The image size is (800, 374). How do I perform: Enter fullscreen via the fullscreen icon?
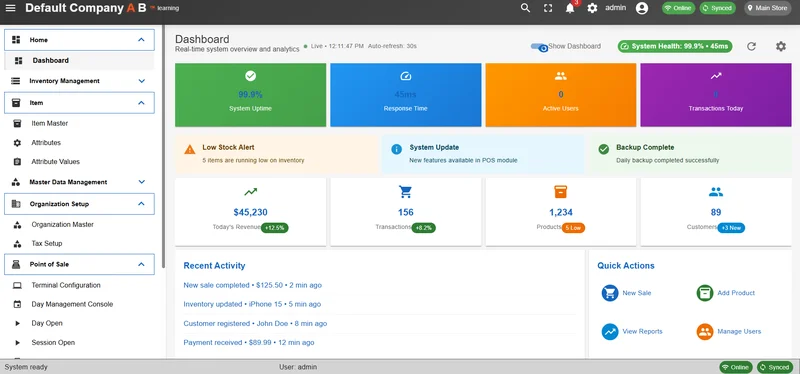pos(548,8)
